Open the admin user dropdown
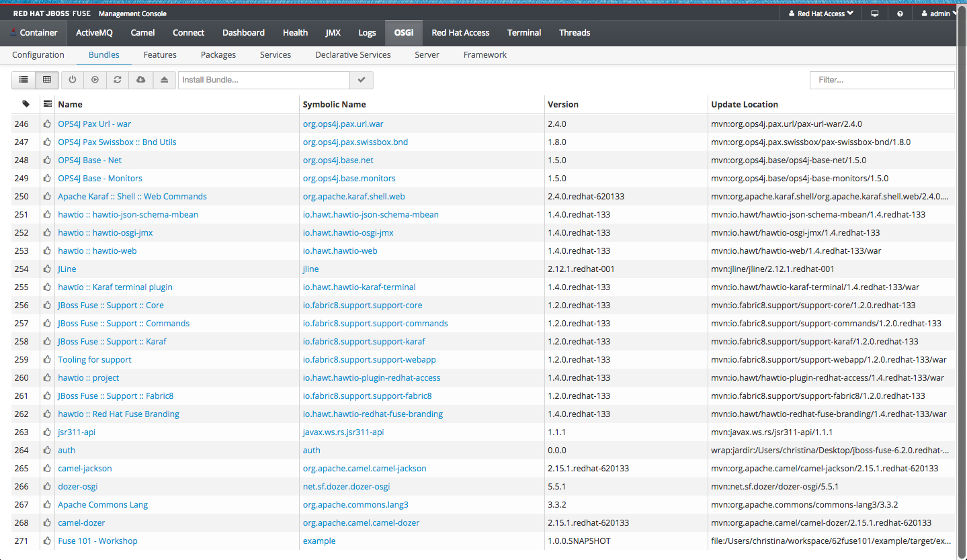Image resolution: width=967 pixels, height=560 pixels. (x=939, y=13)
